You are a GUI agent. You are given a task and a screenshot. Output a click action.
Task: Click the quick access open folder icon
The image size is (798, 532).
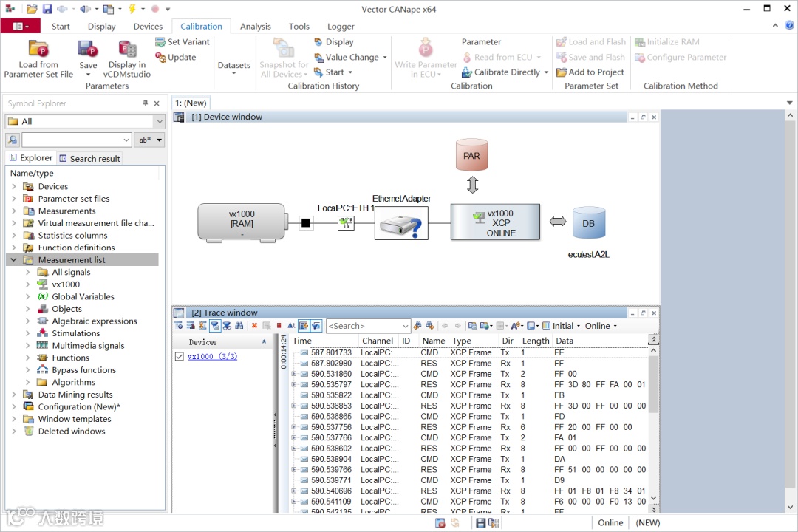pos(32,9)
